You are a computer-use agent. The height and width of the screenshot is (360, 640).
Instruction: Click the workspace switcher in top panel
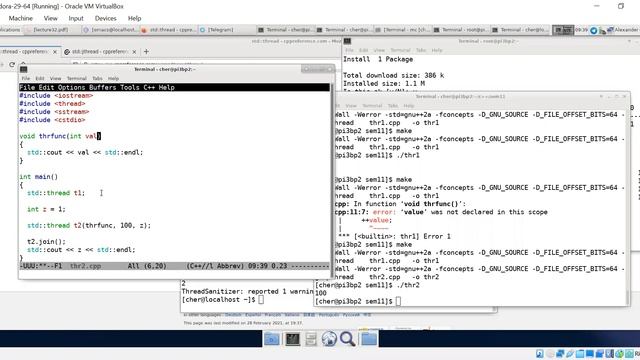coord(563,30)
